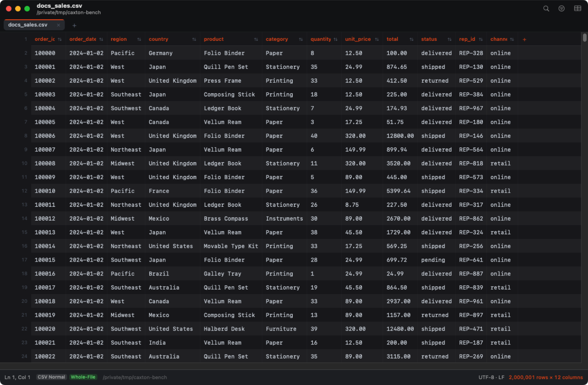Sort by category column arrows
Image resolution: width=588 pixels, height=385 pixels.
click(x=301, y=39)
